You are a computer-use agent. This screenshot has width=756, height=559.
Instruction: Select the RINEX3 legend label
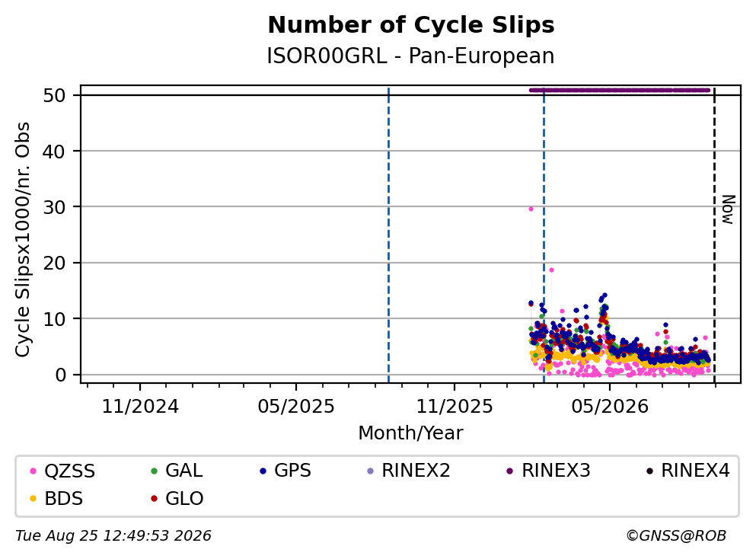[x=556, y=470]
